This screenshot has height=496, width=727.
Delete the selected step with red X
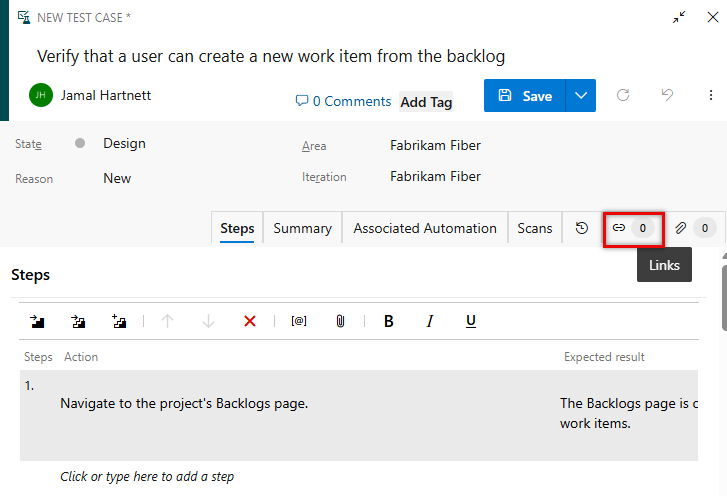[250, 321]
